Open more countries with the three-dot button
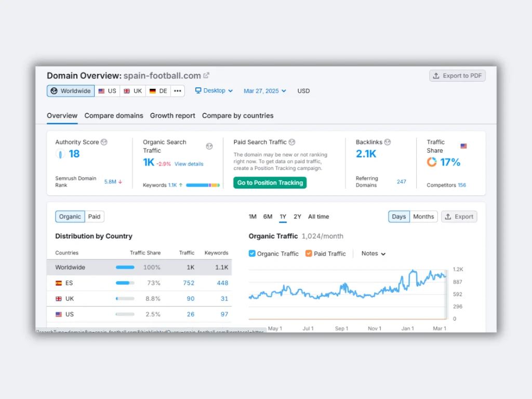 point(178,91)
